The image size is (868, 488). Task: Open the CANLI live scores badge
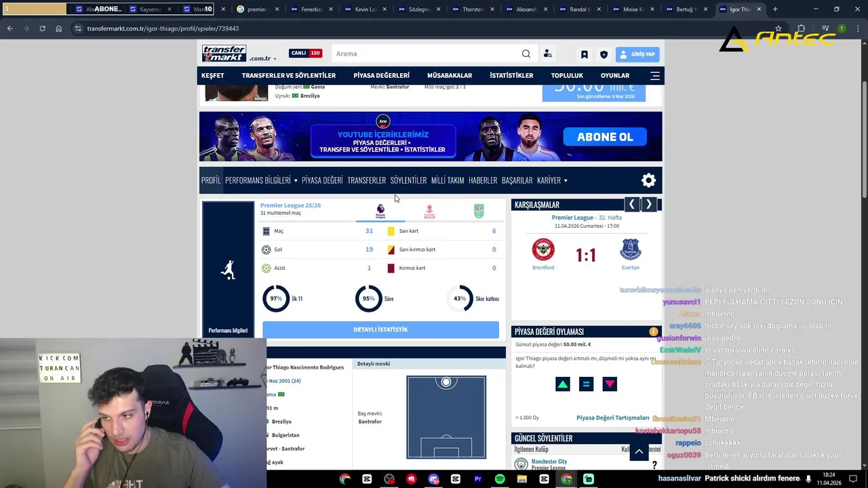click(x=305, y=54)
